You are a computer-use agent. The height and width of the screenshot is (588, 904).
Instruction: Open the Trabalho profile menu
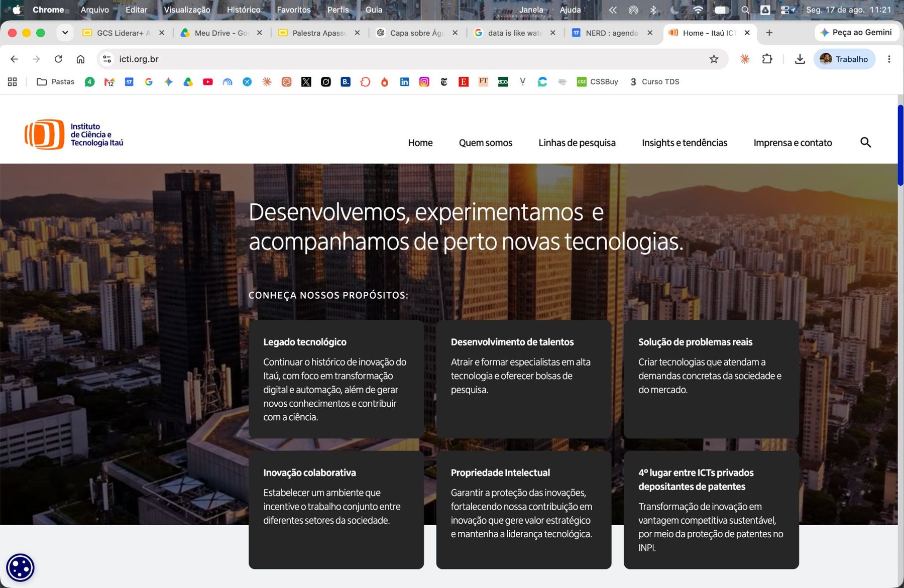(844, 59)
